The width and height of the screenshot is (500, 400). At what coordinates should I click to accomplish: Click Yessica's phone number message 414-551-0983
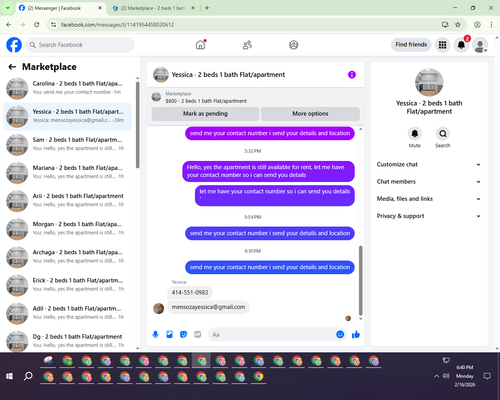(x=190, y=293)
